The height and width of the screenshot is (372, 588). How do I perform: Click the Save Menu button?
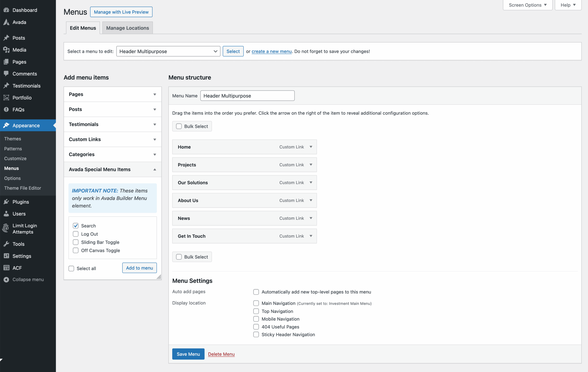(x=188, y=354)
